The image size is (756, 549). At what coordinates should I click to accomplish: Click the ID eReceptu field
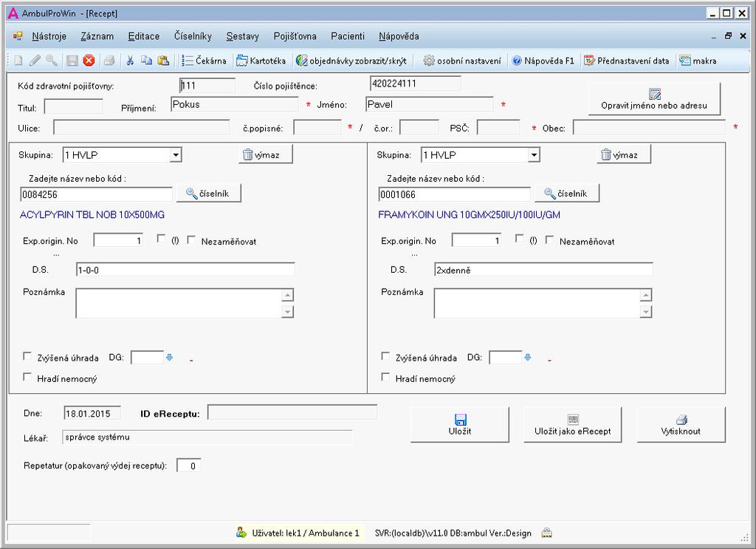292,412
